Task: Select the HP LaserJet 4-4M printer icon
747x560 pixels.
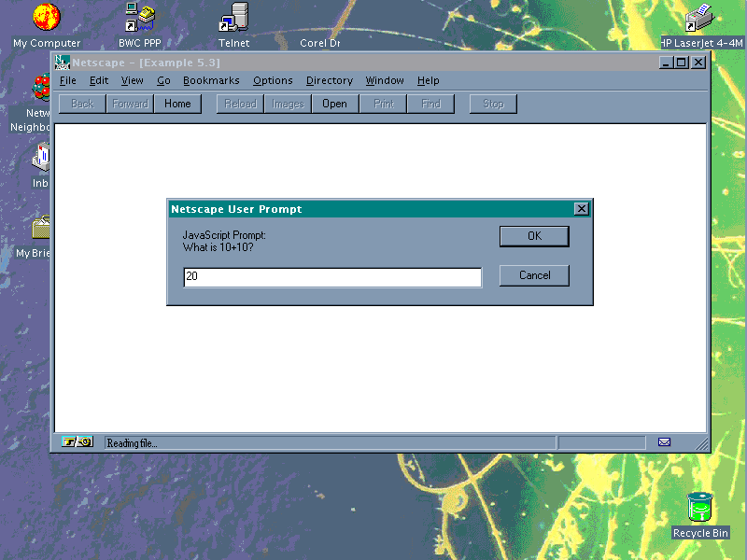Action: (699, 19)
